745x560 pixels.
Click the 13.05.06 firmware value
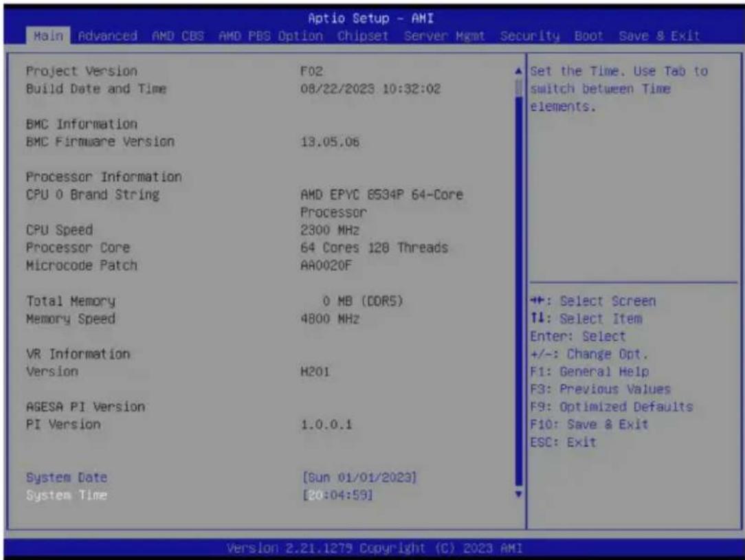tap(330, 142)
